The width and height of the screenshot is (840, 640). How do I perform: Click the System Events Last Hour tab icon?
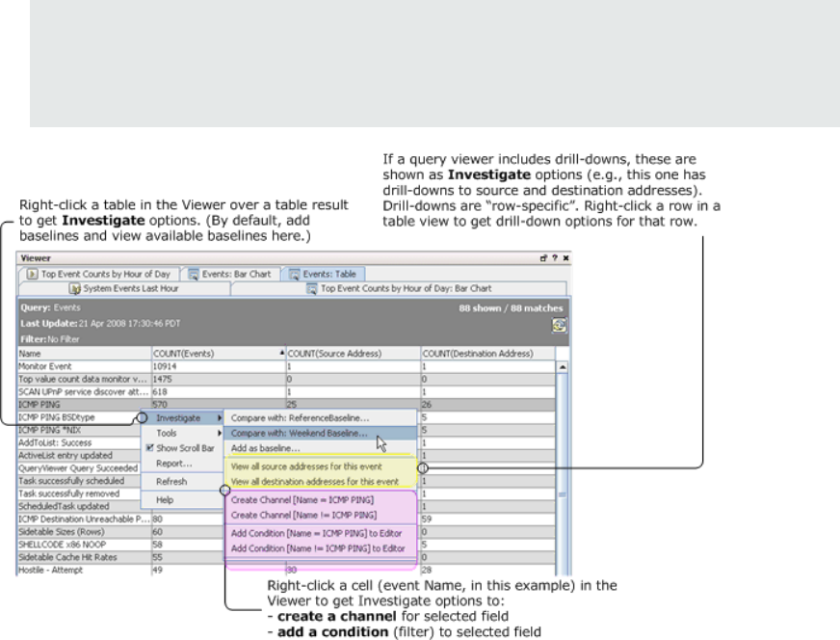(75, 288)
